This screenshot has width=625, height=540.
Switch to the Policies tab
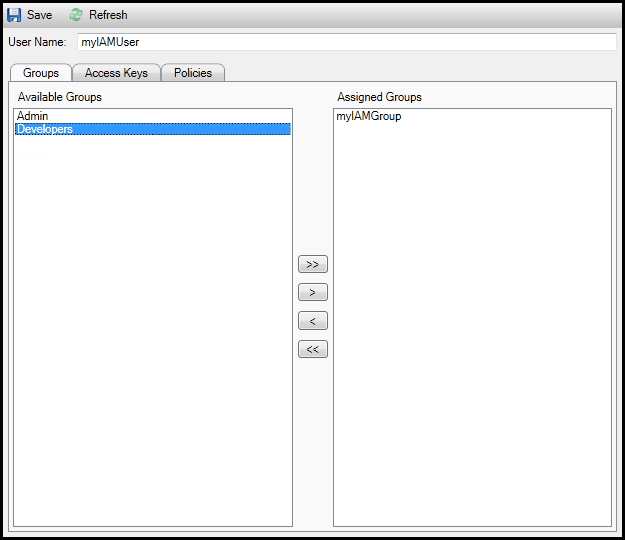(193, 73)
